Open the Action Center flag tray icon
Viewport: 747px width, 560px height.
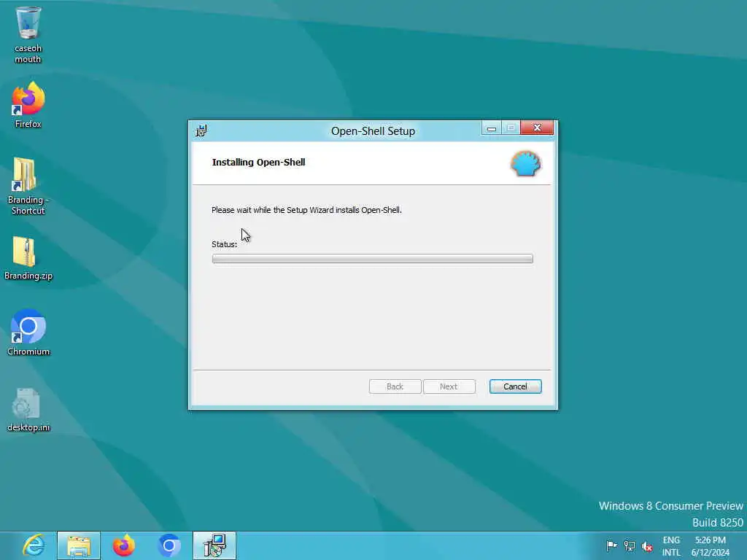click(x=611, y=545)
